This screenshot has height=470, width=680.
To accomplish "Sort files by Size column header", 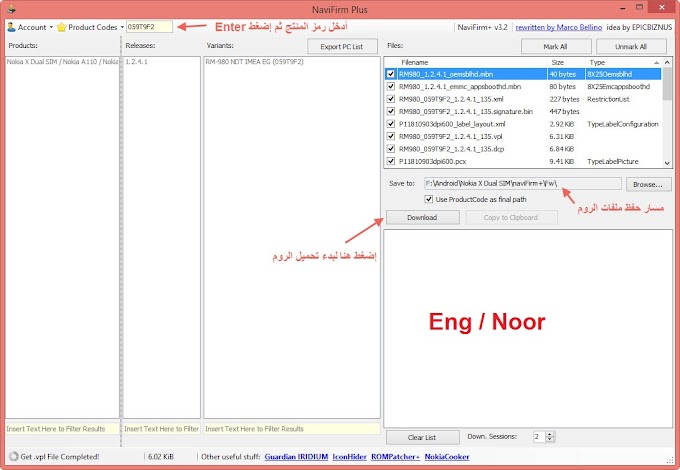I will click(566, 62).
